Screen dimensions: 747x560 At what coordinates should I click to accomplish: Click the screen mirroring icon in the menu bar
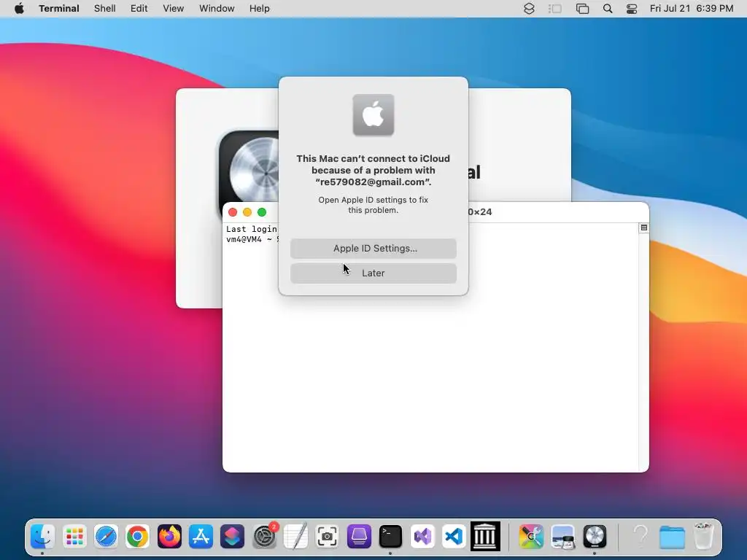[x=582, y=9]
